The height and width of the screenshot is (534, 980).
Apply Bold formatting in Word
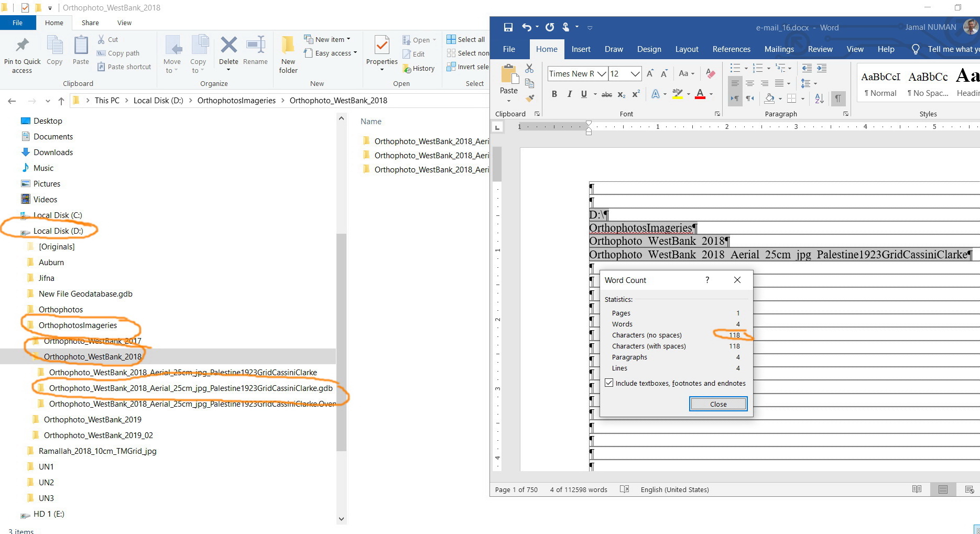(x=554, y=94)
